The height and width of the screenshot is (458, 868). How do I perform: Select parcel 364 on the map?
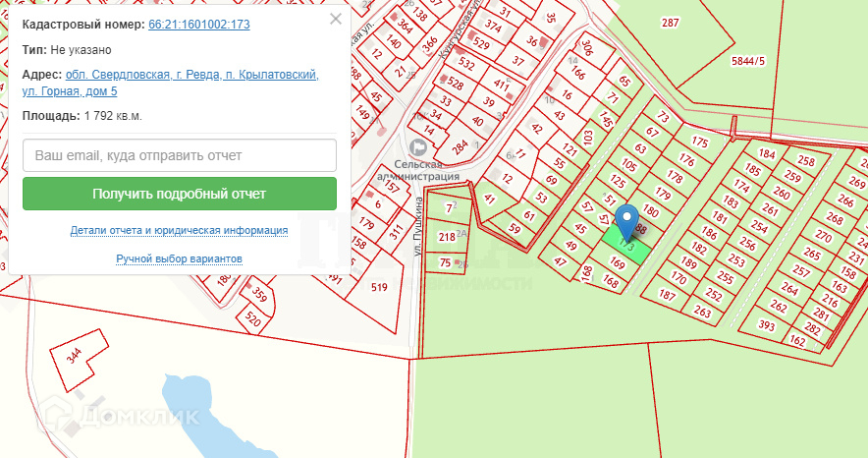click(406, 26)
